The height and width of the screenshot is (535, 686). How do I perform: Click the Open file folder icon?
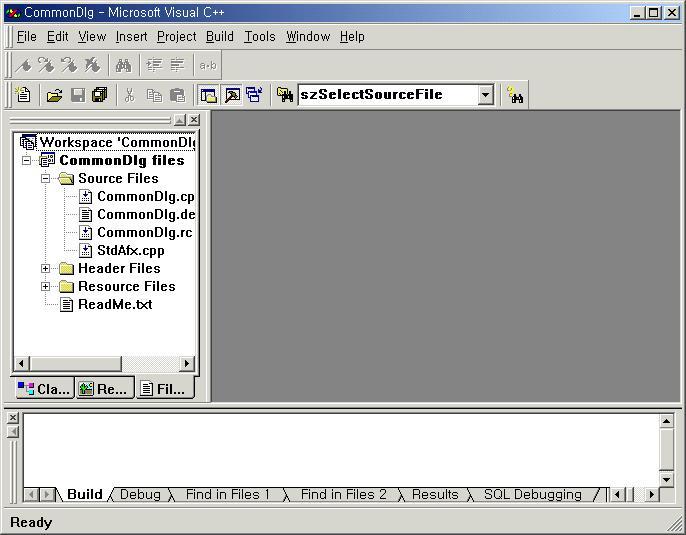(x=55, y=94)
